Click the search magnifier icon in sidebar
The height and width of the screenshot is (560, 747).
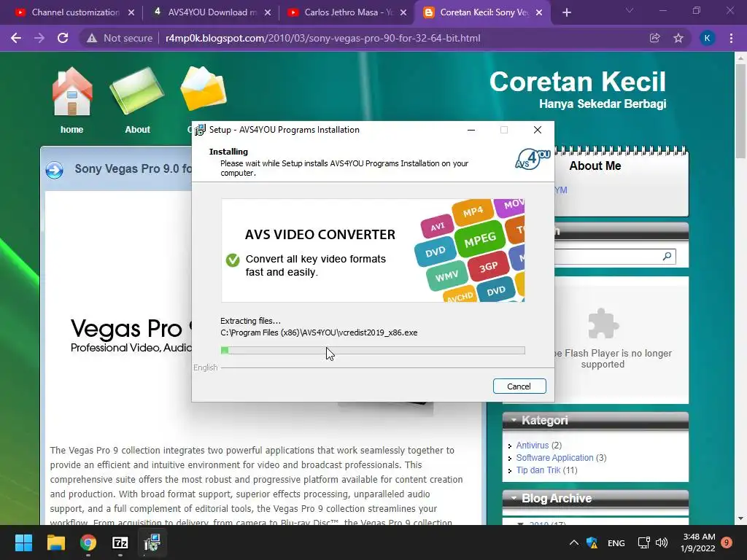[667, 256]
